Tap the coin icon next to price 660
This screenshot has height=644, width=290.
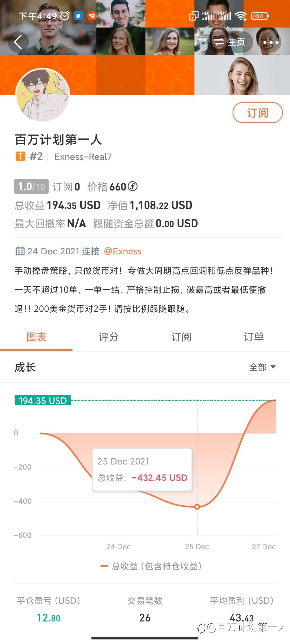coord(132,186)
